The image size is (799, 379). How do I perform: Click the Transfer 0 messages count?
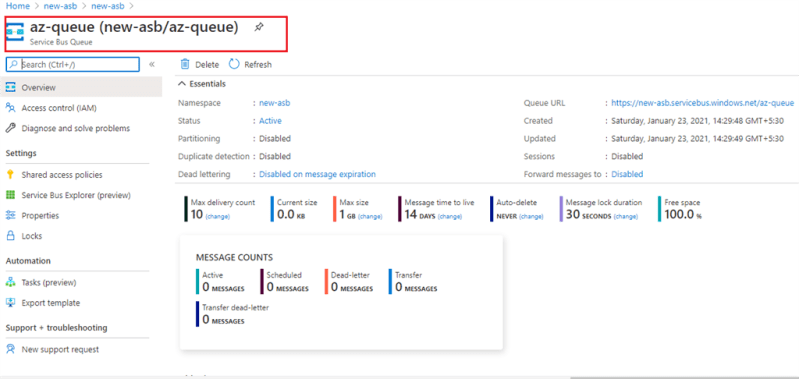tap(416, 288)
